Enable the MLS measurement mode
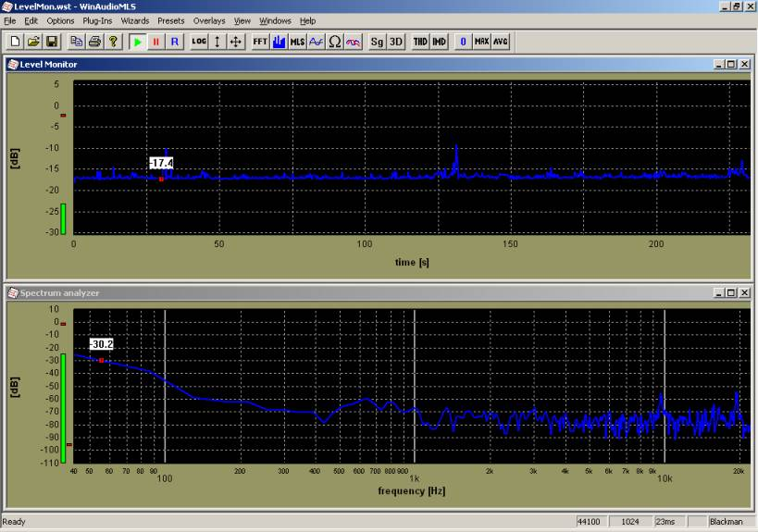Image resolution: width=758 pixels, height=532 pixels. pos(296,42)
